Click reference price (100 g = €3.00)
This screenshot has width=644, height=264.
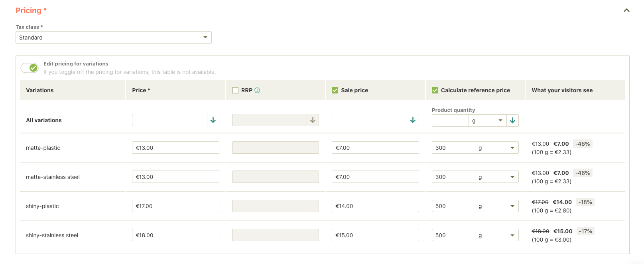(551, 240)
